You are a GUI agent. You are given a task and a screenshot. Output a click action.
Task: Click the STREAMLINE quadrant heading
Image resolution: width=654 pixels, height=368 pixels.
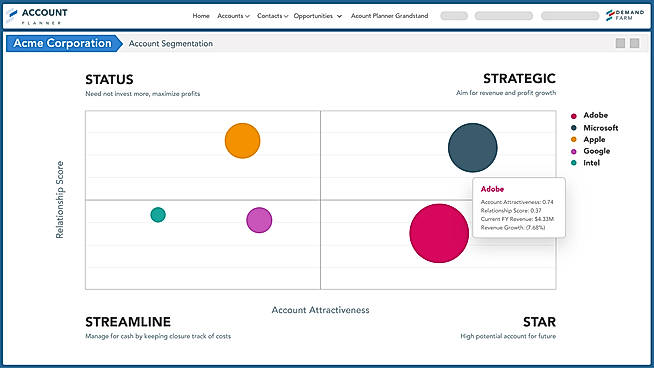pyautogui.click(x=128, y=322)
